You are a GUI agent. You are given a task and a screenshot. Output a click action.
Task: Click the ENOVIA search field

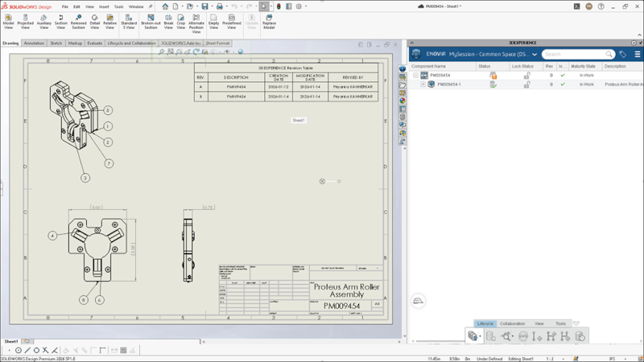tap(573, 55)
